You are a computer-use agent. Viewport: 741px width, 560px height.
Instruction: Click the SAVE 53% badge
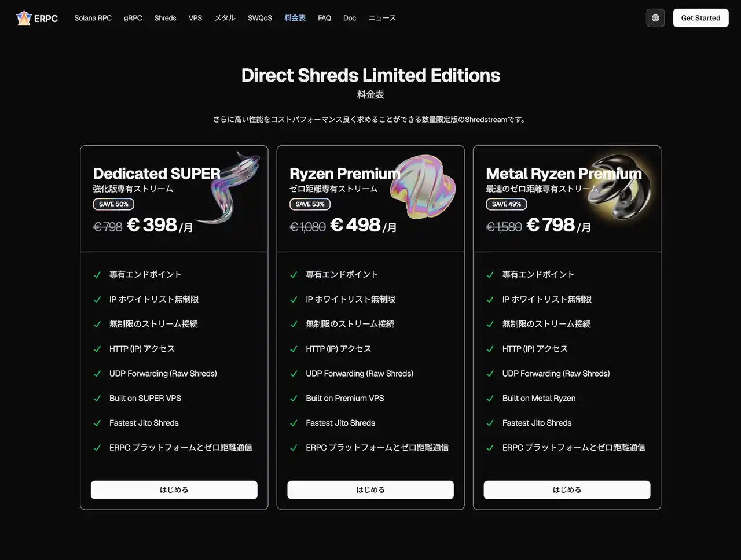pos(310,204)
